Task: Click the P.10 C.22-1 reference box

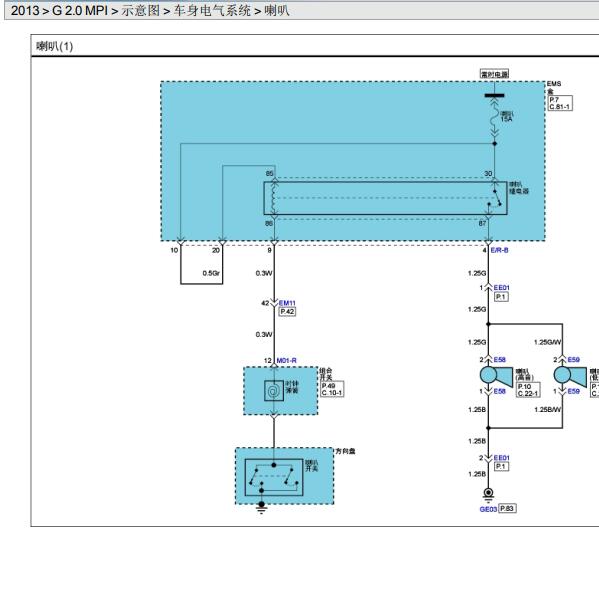Action: (528, 390)
